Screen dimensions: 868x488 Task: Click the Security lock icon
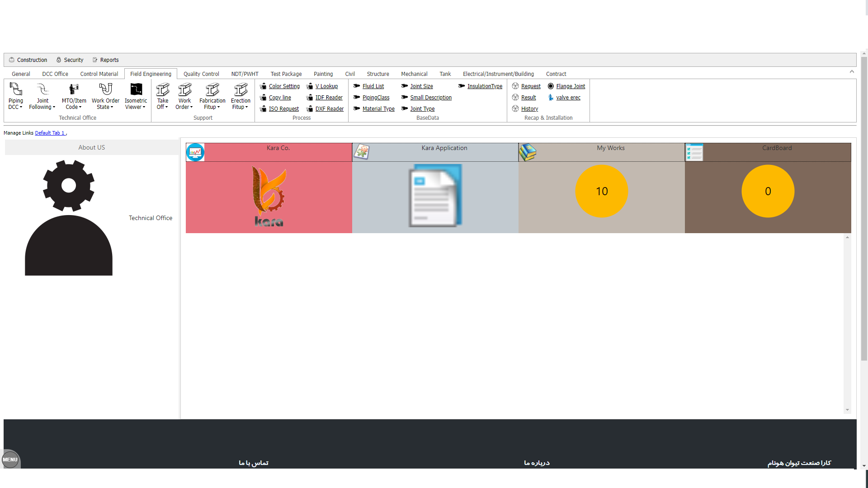(x=59, y=60)
